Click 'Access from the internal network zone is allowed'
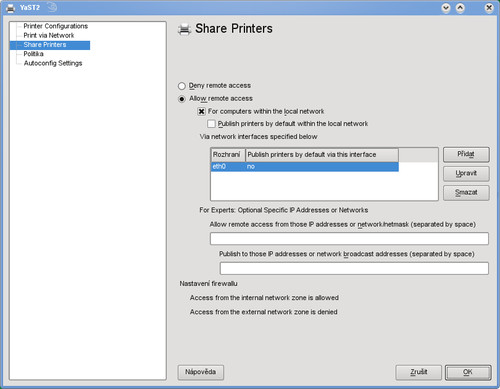This screenshot has width=500, height=389. tap(264, 298)
